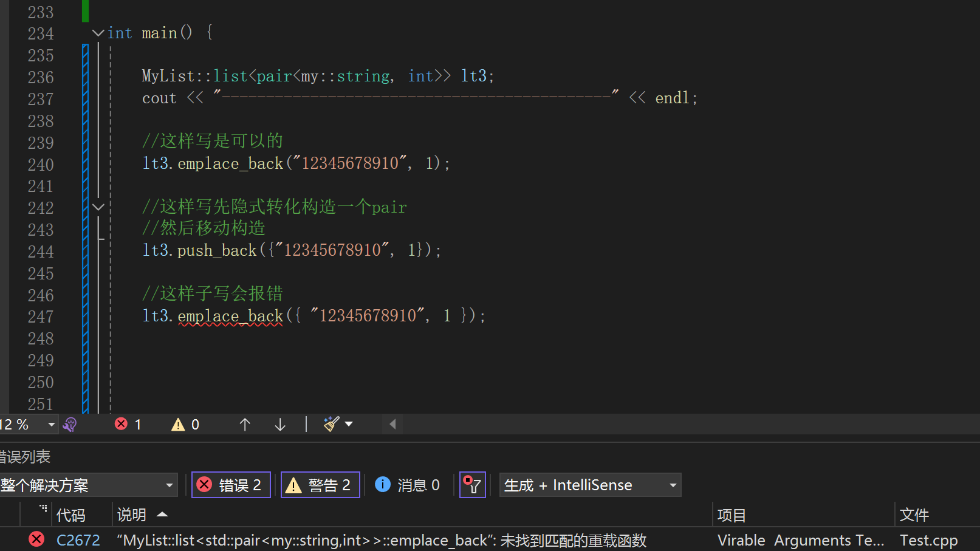
Task: Go to previous issue with up arrow
Action: click(245, 424)
